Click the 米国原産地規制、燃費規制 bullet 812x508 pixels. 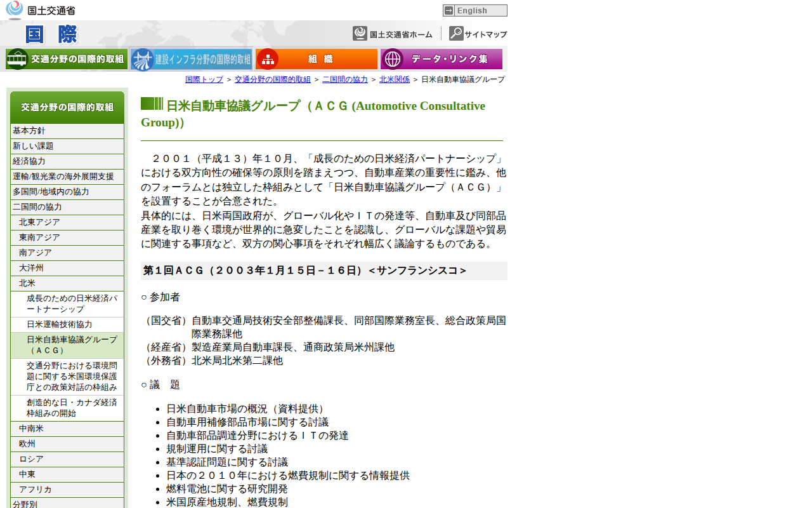(x=227, y=502)
